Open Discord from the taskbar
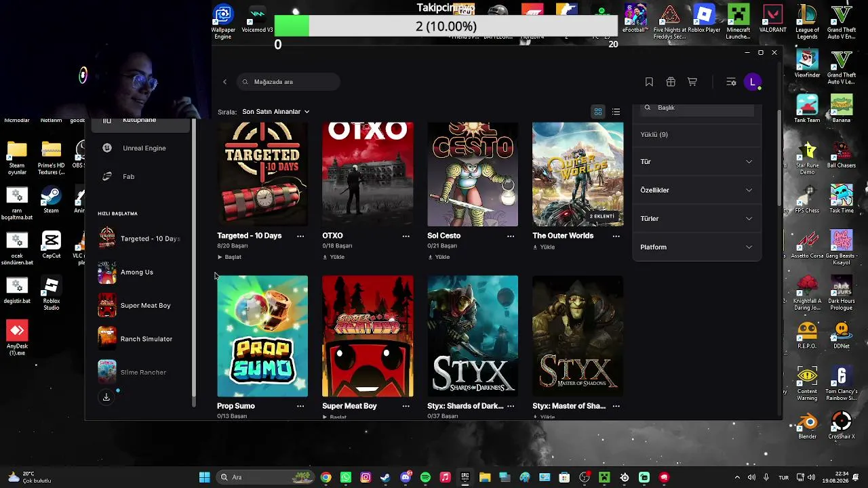 [406, 477]
